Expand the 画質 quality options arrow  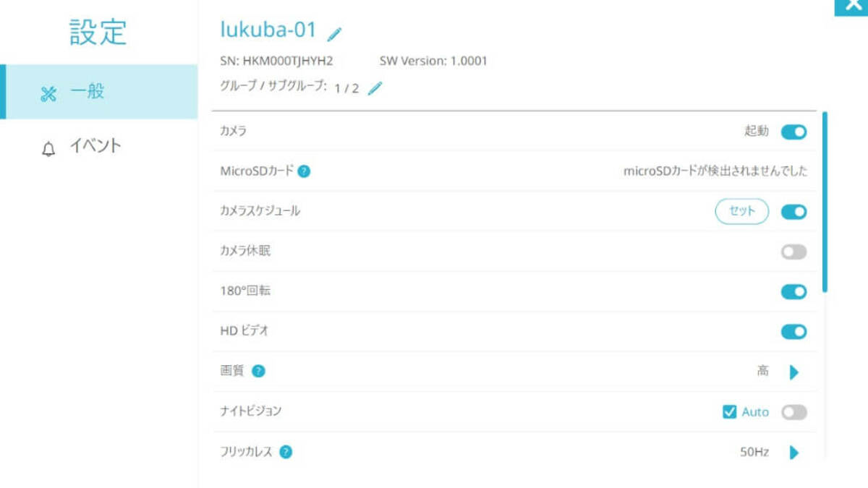pos(793,372)
